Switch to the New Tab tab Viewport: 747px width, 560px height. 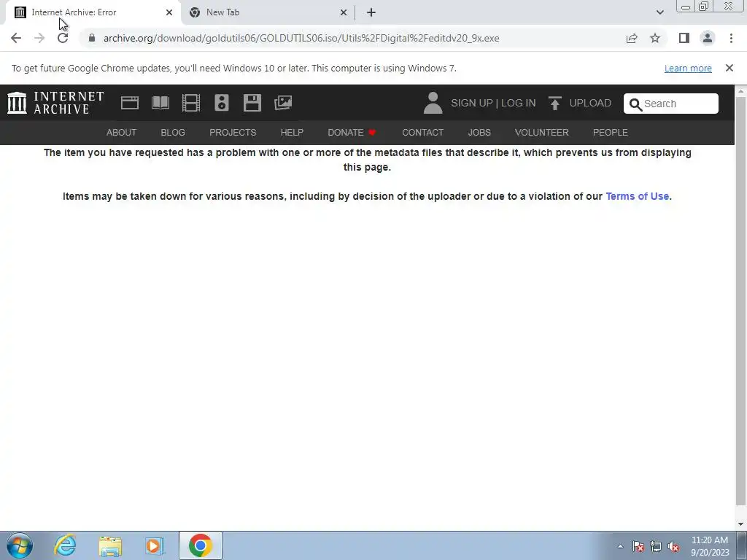pos(267,13)
